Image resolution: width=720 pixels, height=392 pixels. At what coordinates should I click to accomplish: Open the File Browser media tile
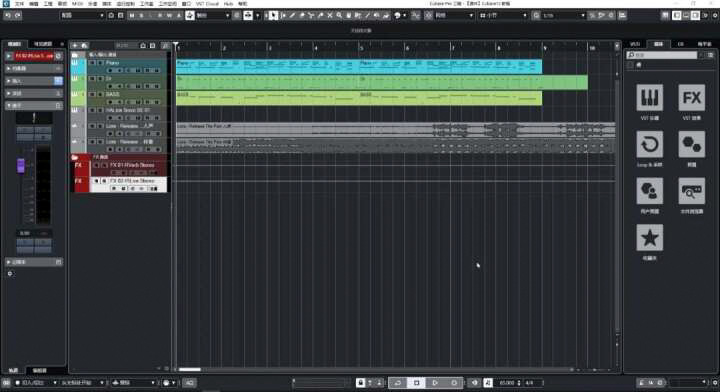692,191
